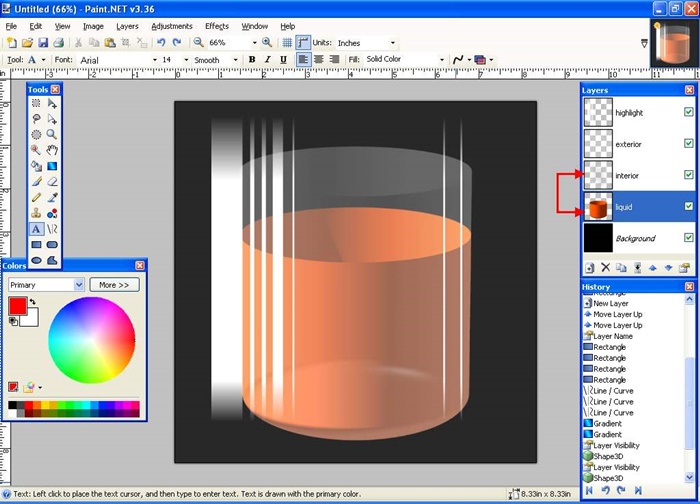This screenshot has height=504, width=700.
Task: Select the Pencil tool
Action: (x=36, y=197)
